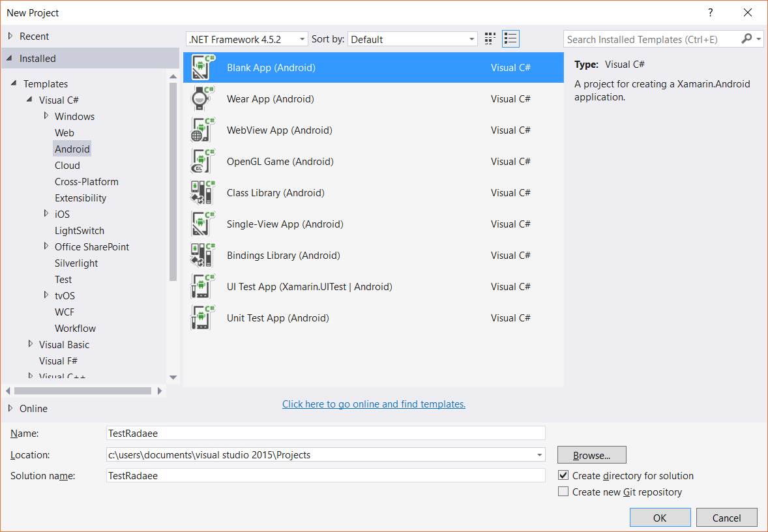Click the Unit Test App (Android) icon
The width and height of the screenshot is (768, 532).
coord(202,318)
